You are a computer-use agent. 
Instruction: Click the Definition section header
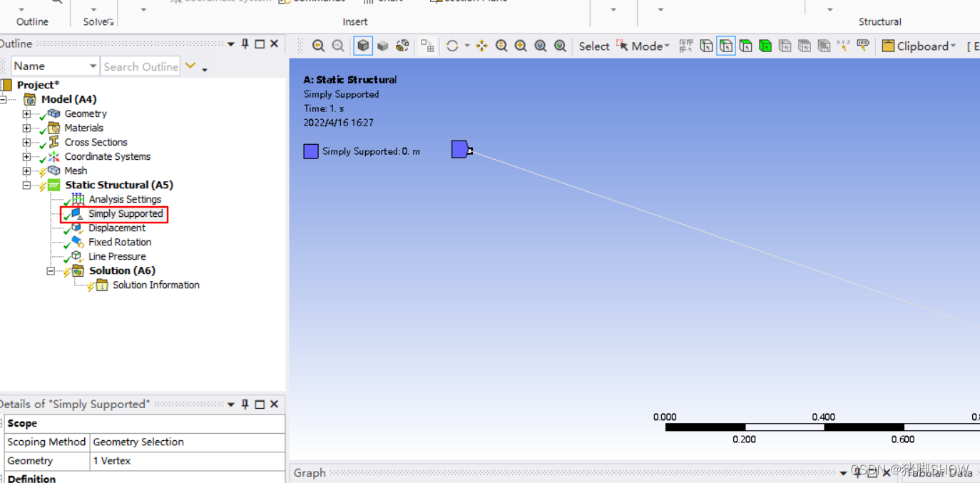pos(145,479)
